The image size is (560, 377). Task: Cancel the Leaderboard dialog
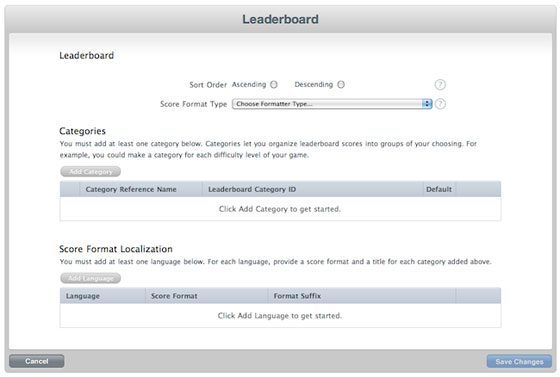point(37,361)
